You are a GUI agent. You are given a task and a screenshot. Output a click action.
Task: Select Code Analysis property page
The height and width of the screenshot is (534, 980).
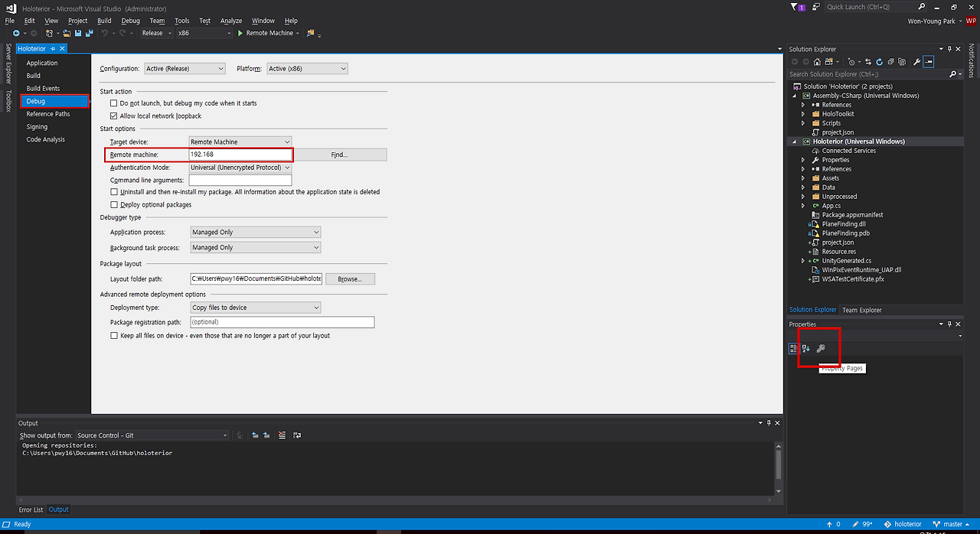click(45, 139)
